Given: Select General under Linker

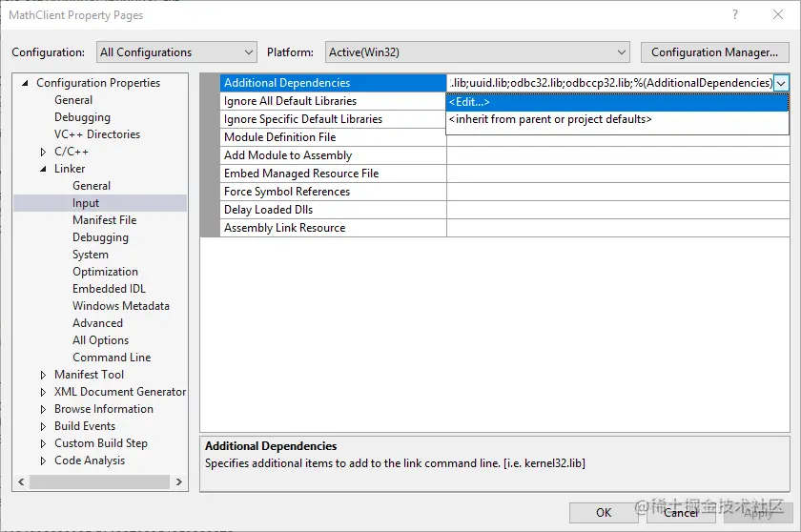Looking at the screenshot, I should click(92, 186).
